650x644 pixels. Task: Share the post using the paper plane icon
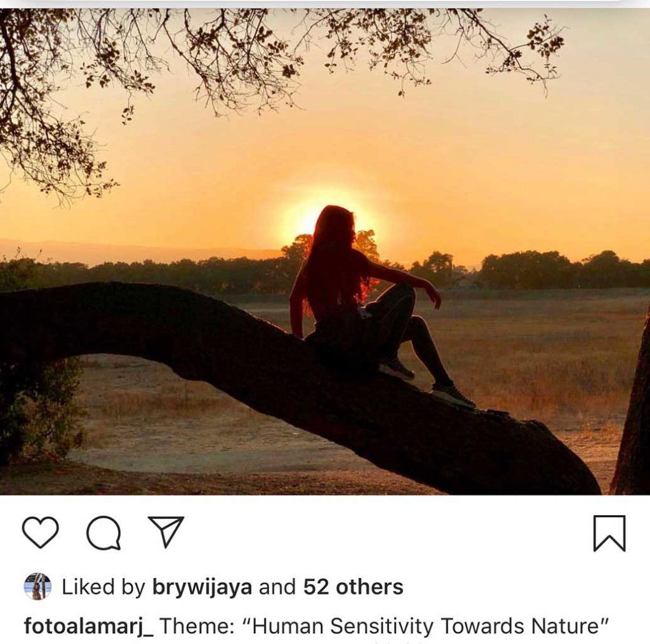tap(166, 532)
